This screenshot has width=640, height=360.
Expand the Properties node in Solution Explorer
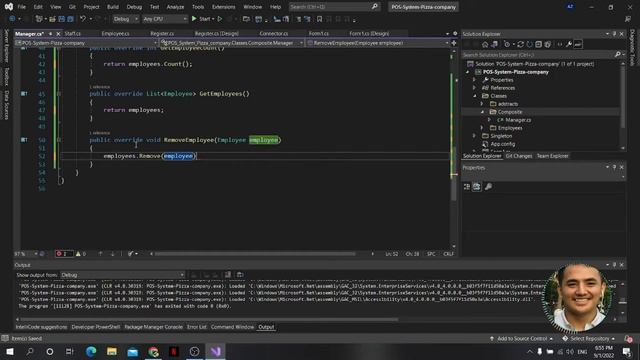(x=474, y=80)
